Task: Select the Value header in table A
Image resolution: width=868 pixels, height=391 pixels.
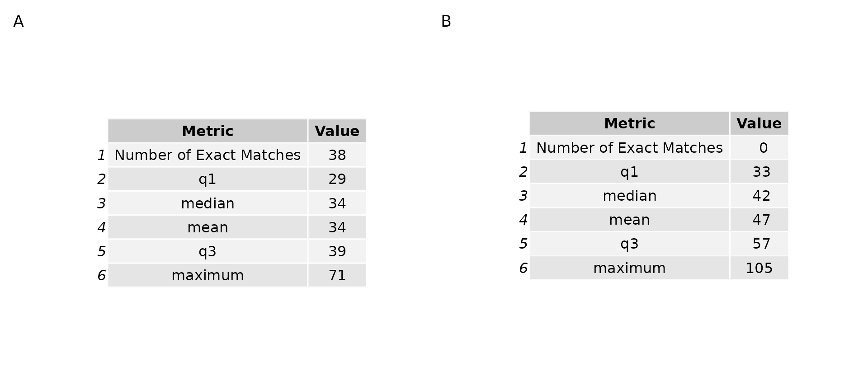Action: (337, 131)
